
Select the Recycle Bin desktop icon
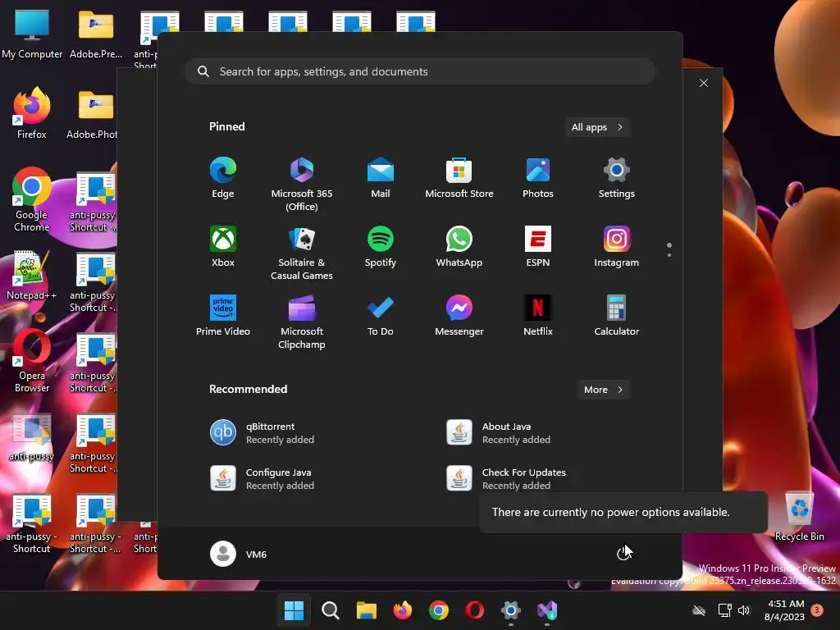tap(799, 517)
